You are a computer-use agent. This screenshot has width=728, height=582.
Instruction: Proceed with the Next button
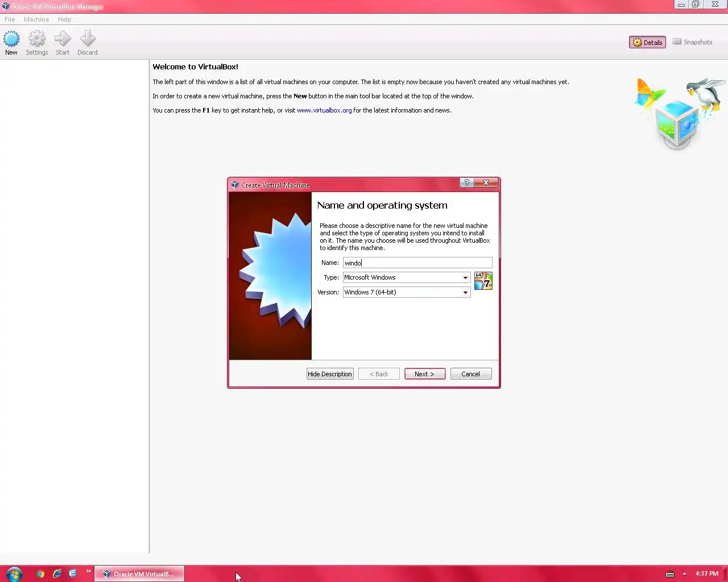425,374
